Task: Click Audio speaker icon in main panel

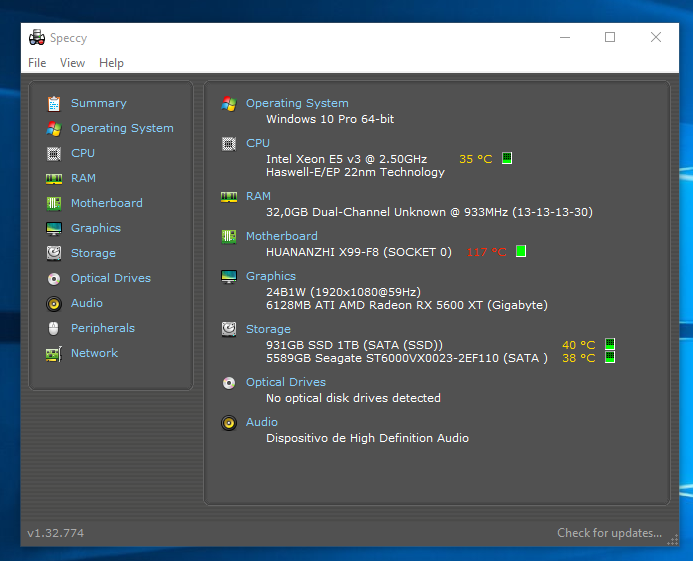Action: click(x=229, y=423)
